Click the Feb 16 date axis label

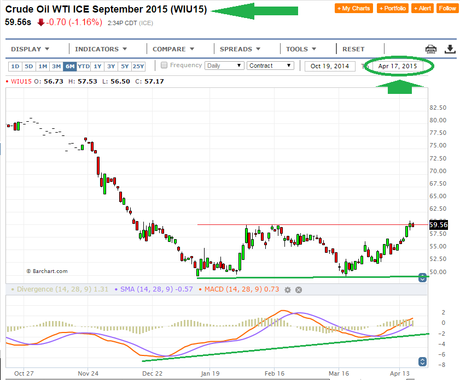(274, 373)
